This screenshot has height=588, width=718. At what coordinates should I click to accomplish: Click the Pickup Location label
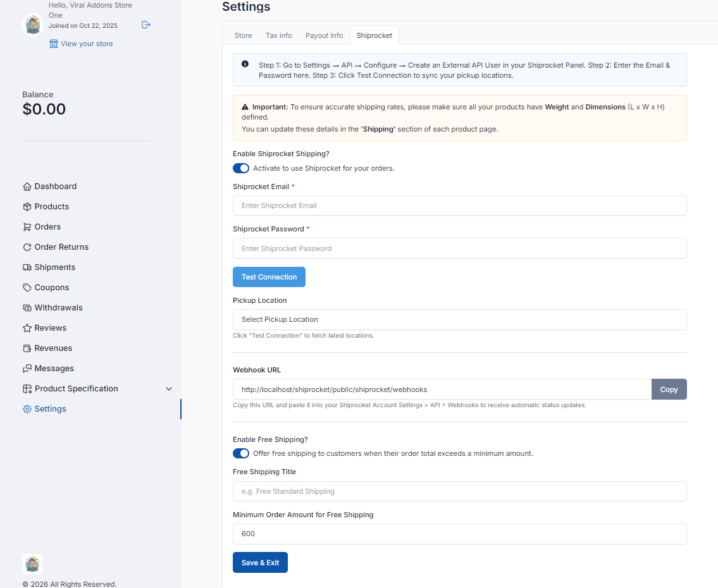259,300
